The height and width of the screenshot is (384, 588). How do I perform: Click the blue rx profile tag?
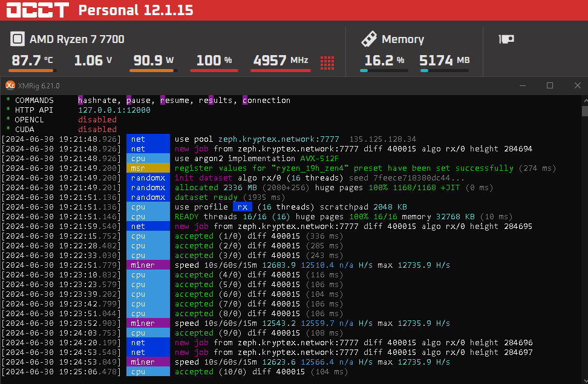tap(242, 207)
